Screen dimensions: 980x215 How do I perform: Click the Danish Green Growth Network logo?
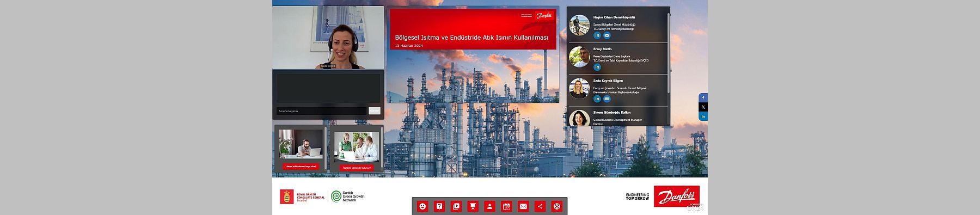click(348, 196)
